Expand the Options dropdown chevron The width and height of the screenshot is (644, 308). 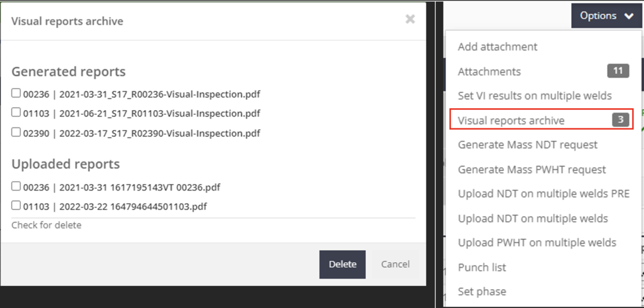tap(629, 16)
